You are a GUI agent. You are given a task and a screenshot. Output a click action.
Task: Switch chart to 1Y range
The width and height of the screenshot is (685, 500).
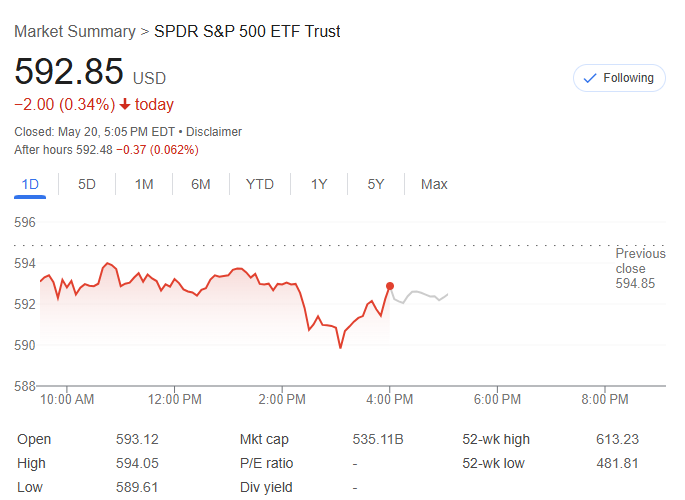point(319,184)
